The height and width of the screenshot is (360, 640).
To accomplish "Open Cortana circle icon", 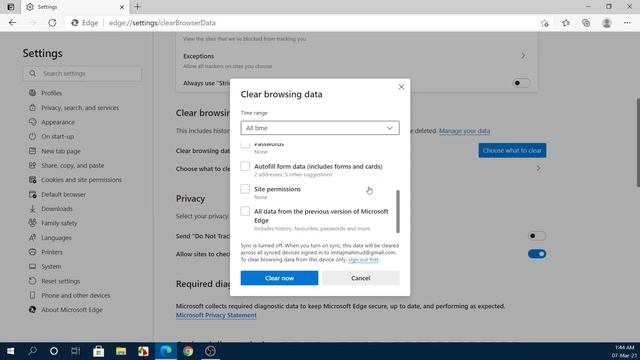I will click(x=54, y=351).
